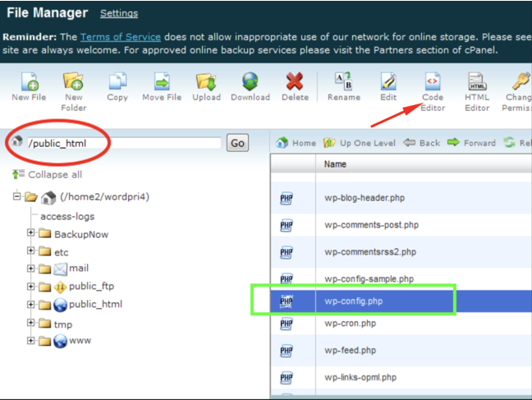Click Collapse all in folder tree
The width and height of the screenshot is (532, 400).
pyautogui.click(x=47, y=174)
